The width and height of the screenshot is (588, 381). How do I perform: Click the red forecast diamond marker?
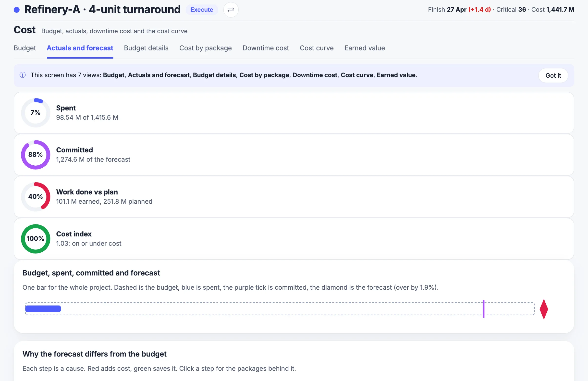point(544,309)
